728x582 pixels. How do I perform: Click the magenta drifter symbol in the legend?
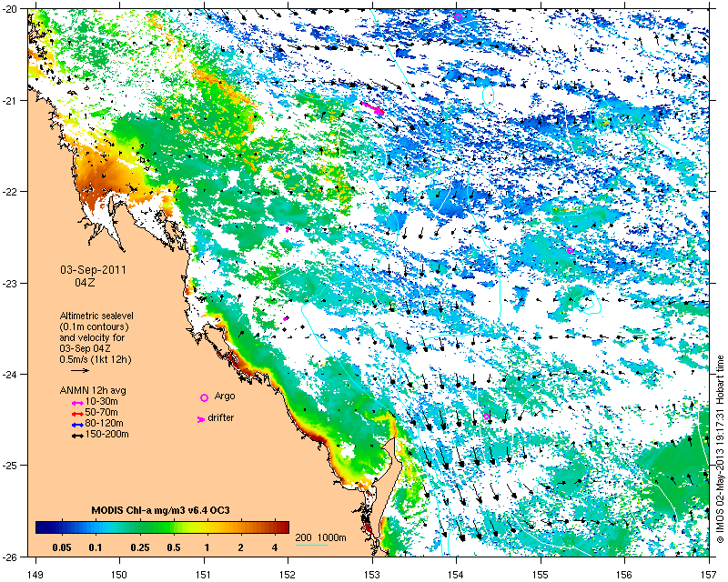pos(201,419)
